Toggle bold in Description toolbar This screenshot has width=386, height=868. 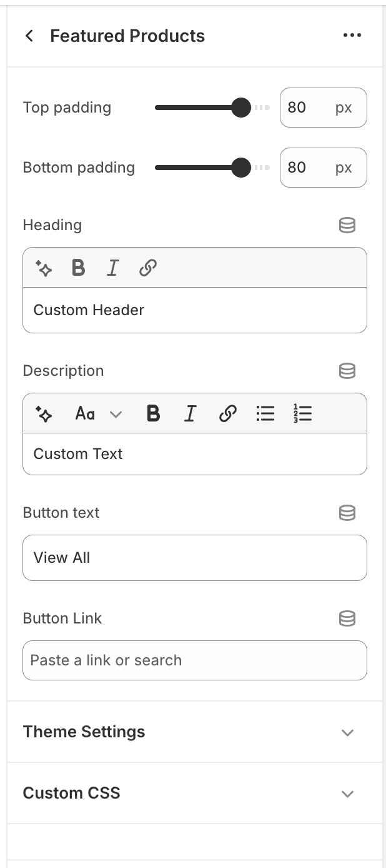click(x=153, y=413)
